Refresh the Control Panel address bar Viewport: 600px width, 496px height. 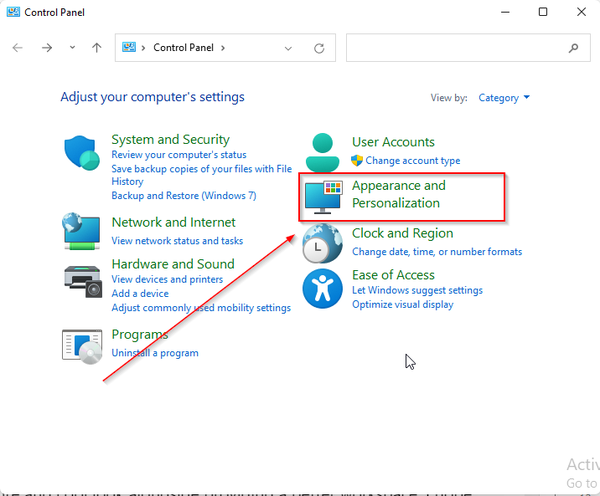(319, 48)
